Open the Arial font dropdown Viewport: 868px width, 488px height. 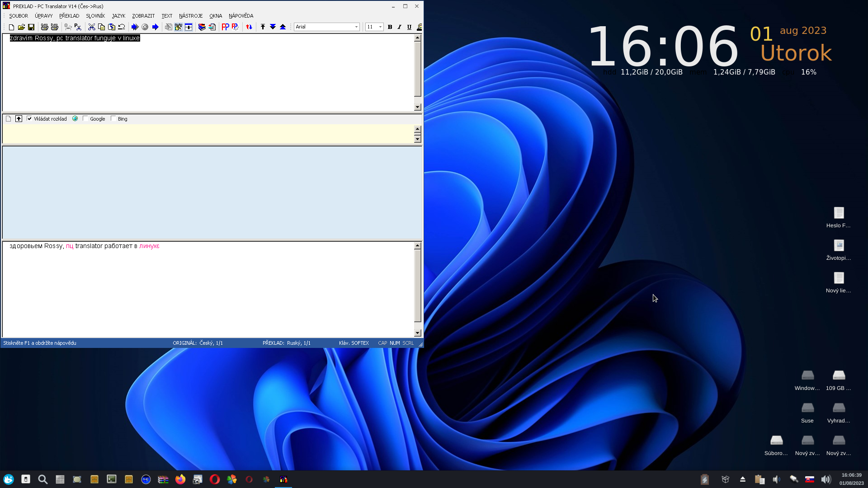pyautogui.click(x=356, y=27)
